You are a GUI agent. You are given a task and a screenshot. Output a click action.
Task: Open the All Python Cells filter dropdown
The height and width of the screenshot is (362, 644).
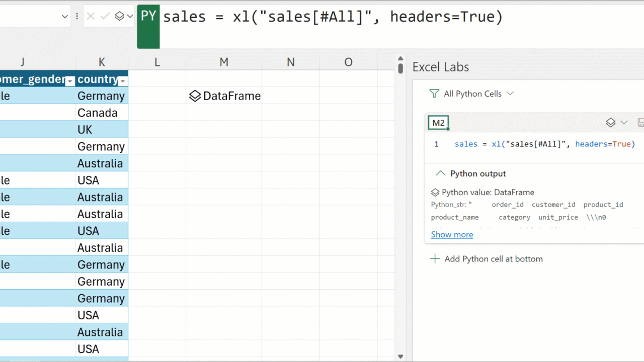pos(510,94)
